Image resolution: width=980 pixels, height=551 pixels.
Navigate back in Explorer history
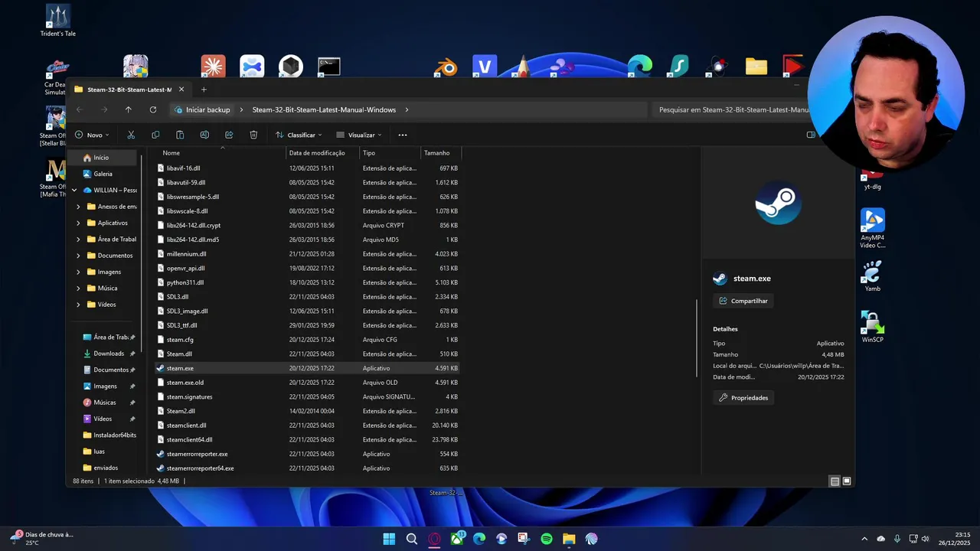pos(80,109)
